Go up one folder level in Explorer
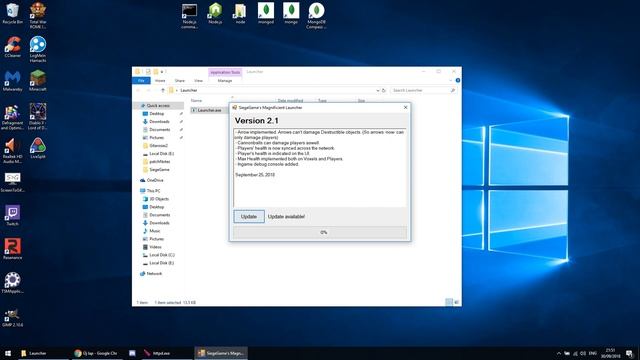 (x=162, y=90)
